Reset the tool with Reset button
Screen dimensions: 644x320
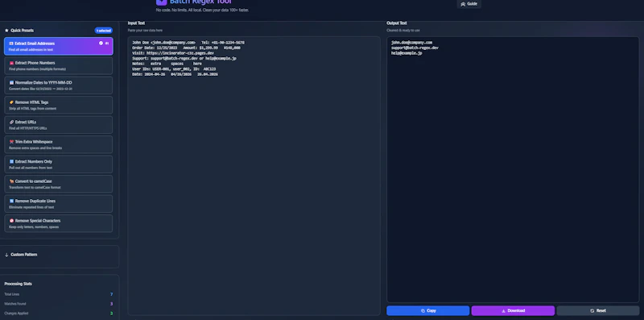(598, 310)
